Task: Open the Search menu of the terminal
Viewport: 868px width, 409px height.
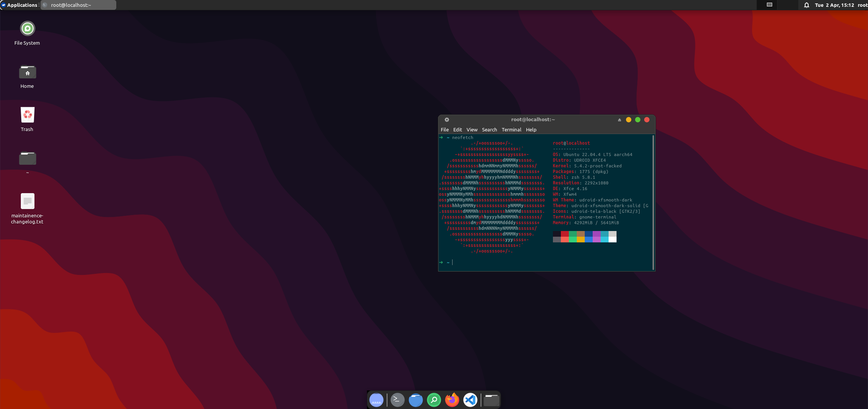Action: point(489,130)
